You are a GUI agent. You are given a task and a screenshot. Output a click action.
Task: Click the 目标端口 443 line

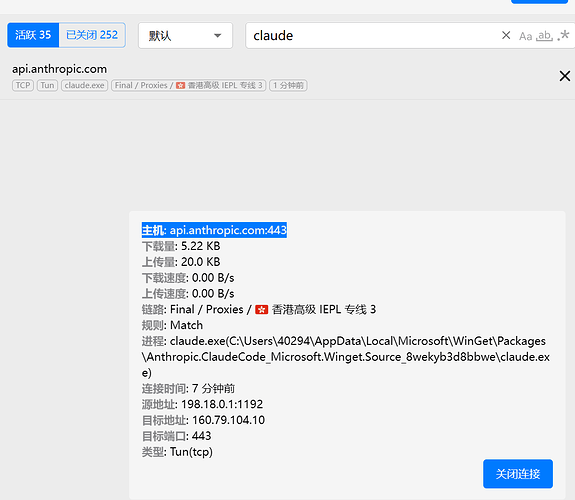pyautogui.click(x=176, y=436)
